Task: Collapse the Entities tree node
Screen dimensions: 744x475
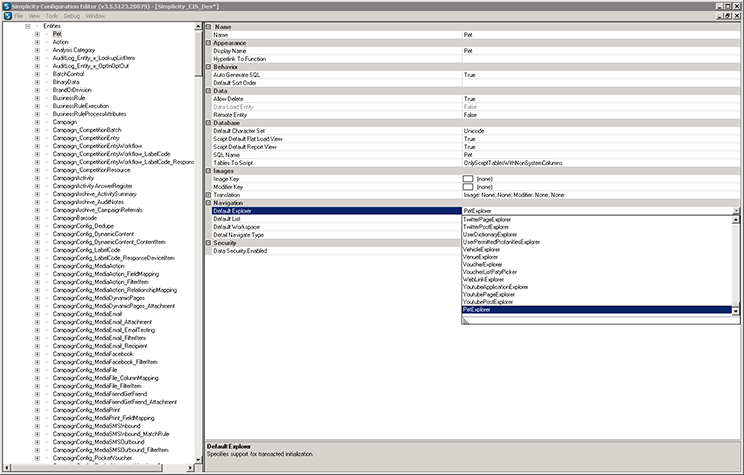Action: point(28,26)
